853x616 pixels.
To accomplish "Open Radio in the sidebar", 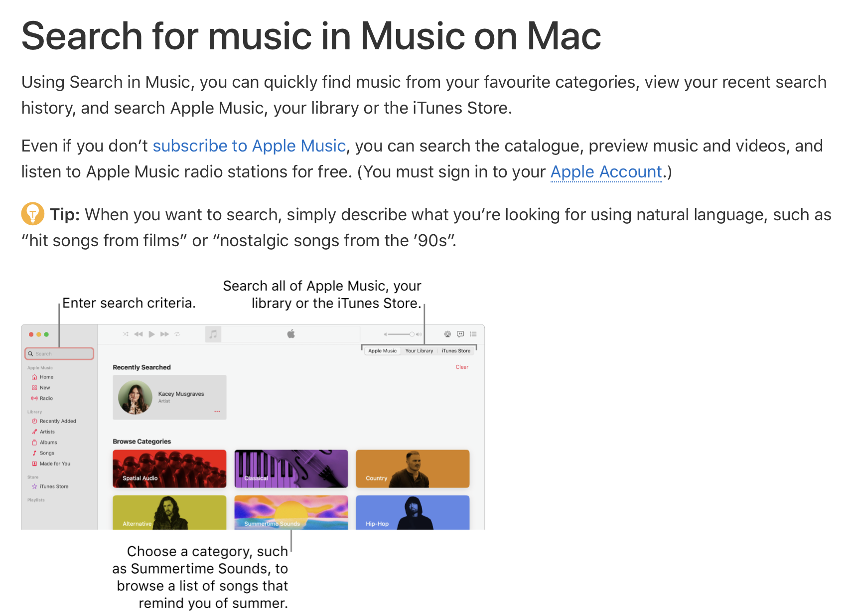I will pos(46,398).
